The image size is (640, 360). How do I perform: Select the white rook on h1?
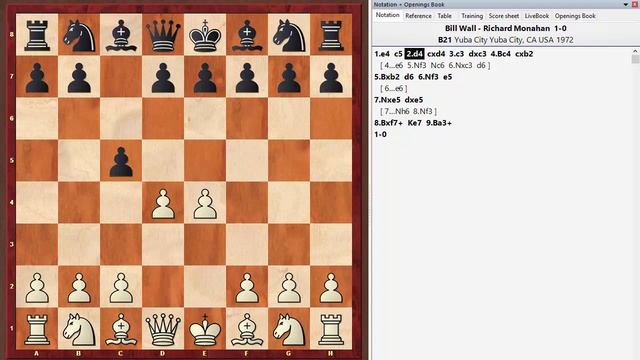(x=331, y=329)
